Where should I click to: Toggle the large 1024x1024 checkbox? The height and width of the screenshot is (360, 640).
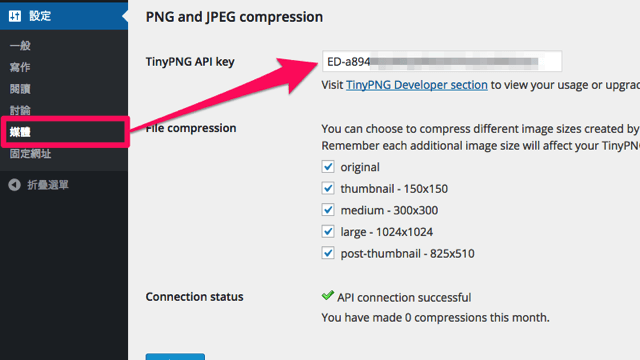click(x=328, y=231)
